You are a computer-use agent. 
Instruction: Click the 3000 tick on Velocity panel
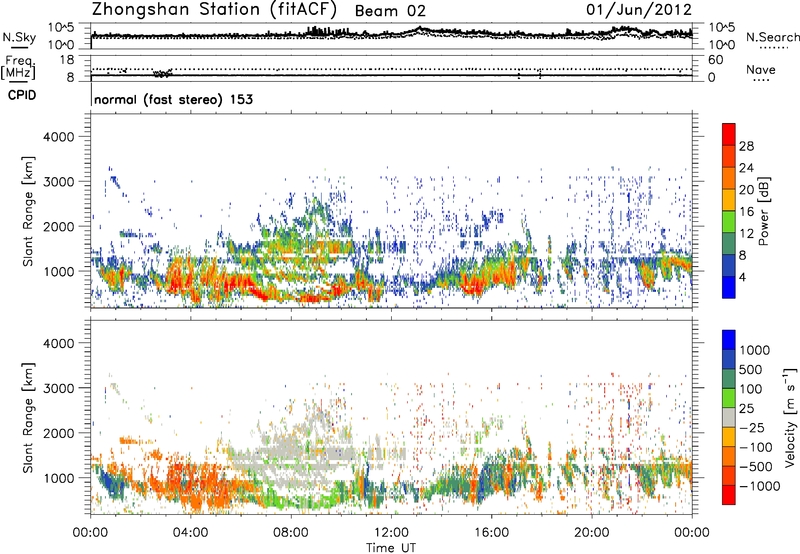coord(58,388)
